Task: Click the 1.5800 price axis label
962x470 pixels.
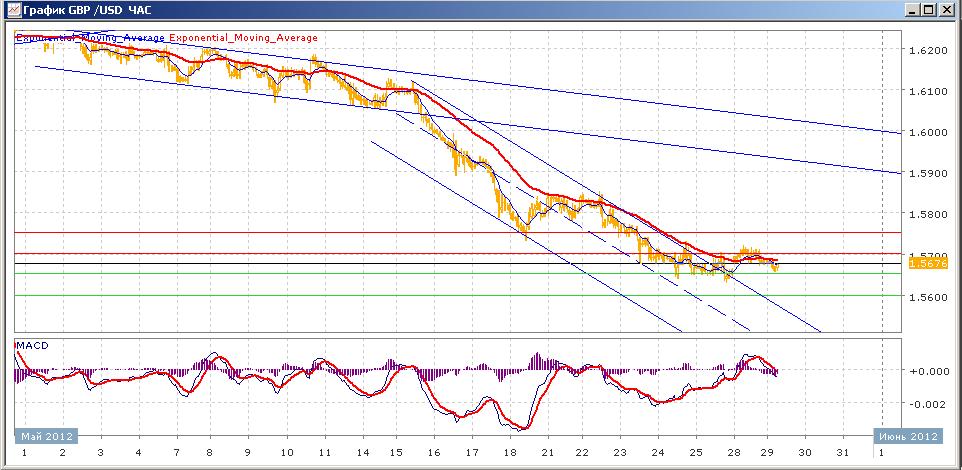Action: (x=928, y=214)
